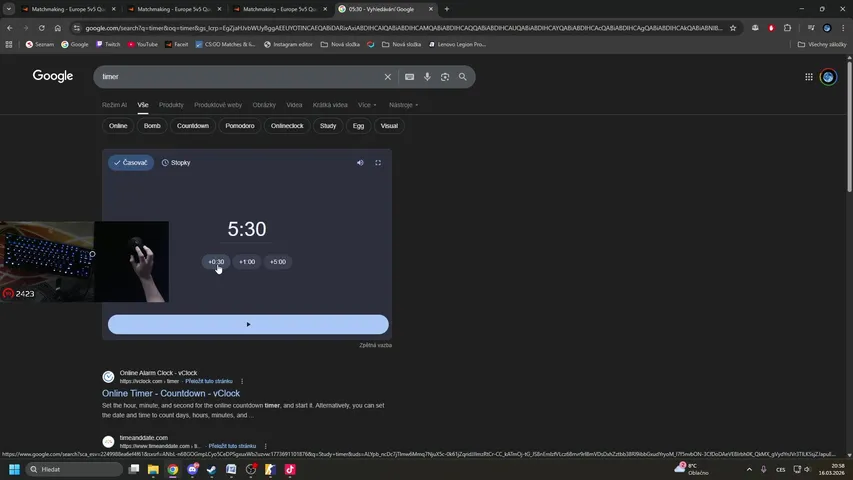853x480 pixels.
Task: Open the Google apps grid
Action: tap(809, 77)
